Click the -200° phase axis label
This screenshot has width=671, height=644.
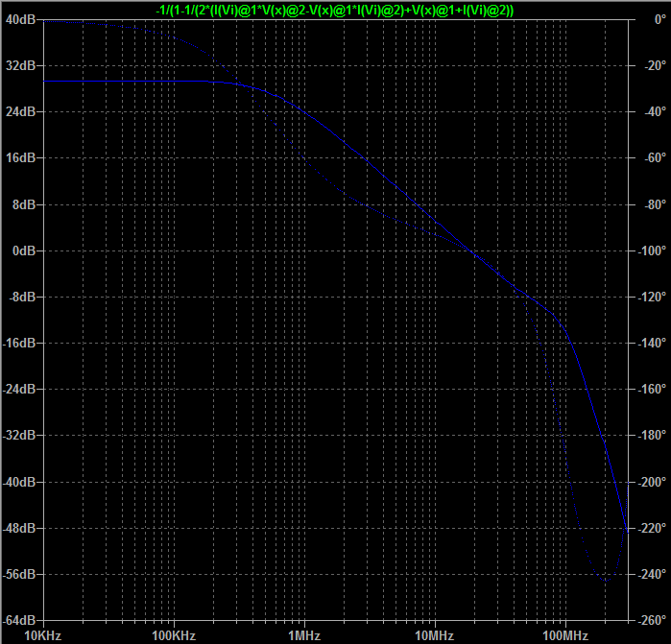[x=652, y=482]
